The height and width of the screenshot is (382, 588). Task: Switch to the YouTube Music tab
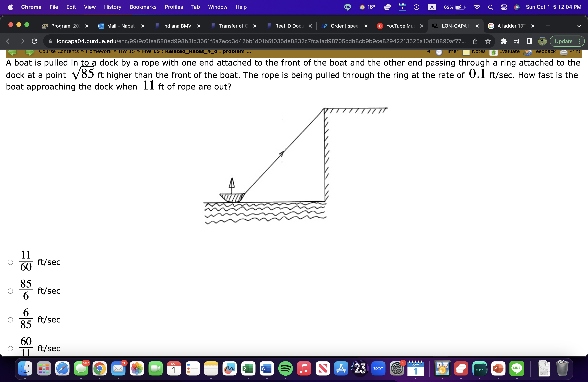pyautogui.click(x=400, y=26)
